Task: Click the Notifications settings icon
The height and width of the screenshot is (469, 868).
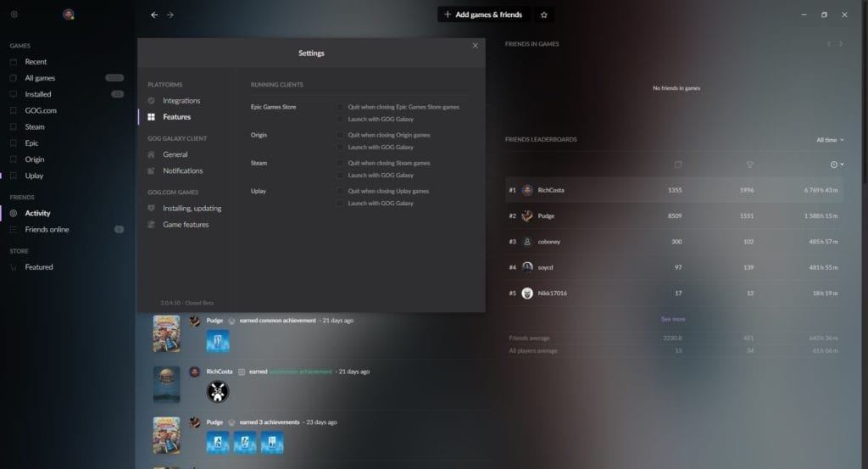Action: 151,170
